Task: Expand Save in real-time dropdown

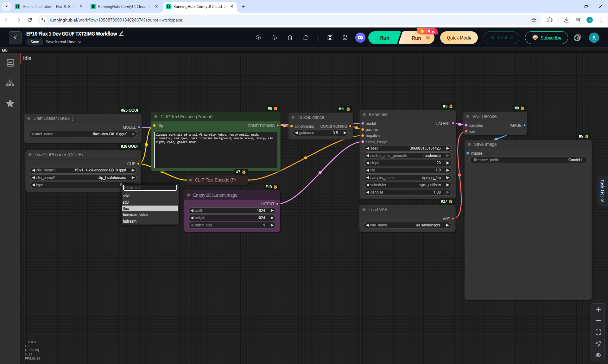Action: [x=80, y=42]
